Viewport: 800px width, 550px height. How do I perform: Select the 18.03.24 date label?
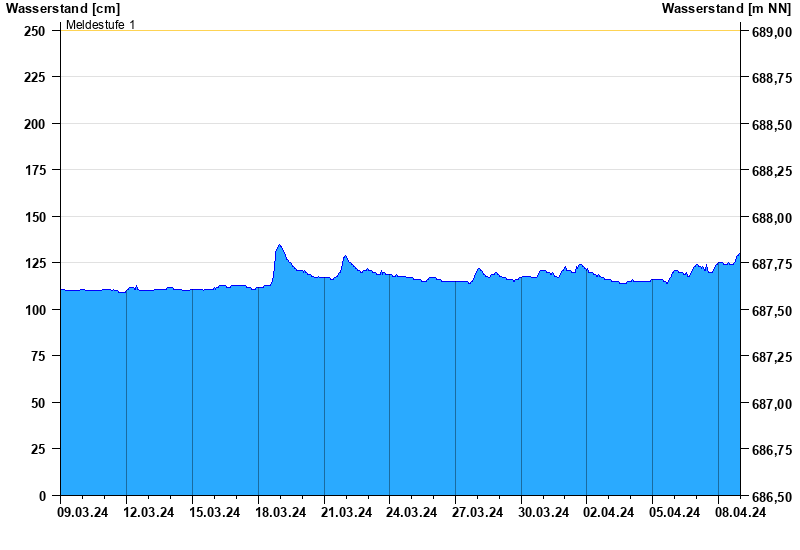click(280, 513)
